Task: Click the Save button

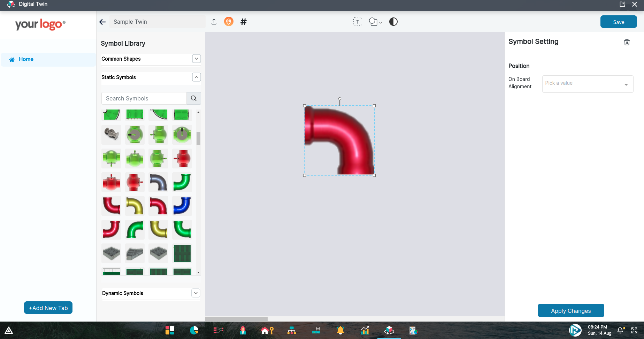Action: pyautogui.click(x=618, y=21)
